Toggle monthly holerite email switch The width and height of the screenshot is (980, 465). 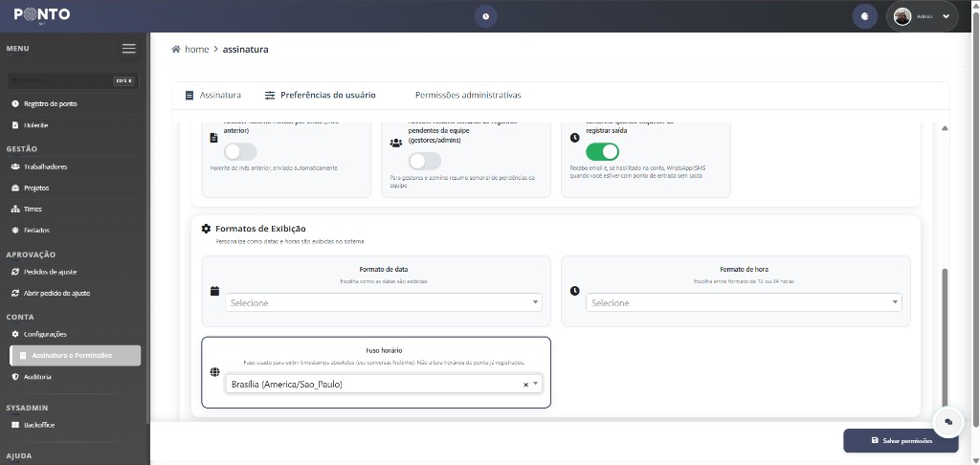click(240, 152)
